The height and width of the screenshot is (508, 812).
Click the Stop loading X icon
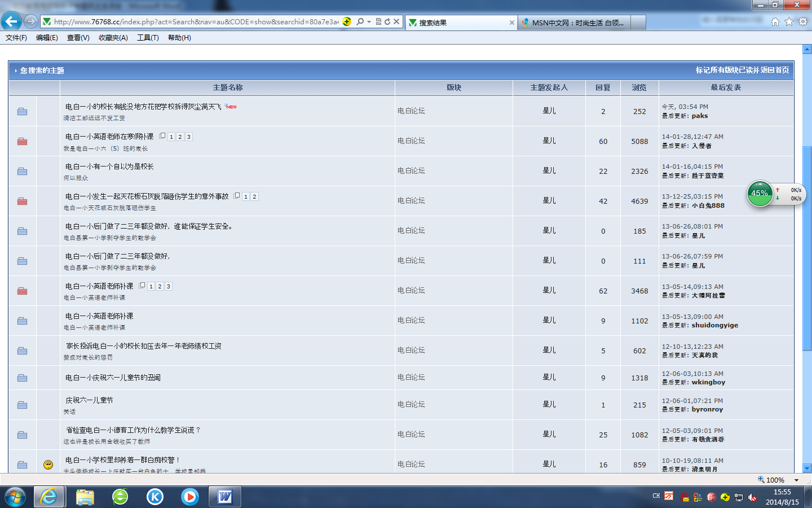tap(396, 21)
